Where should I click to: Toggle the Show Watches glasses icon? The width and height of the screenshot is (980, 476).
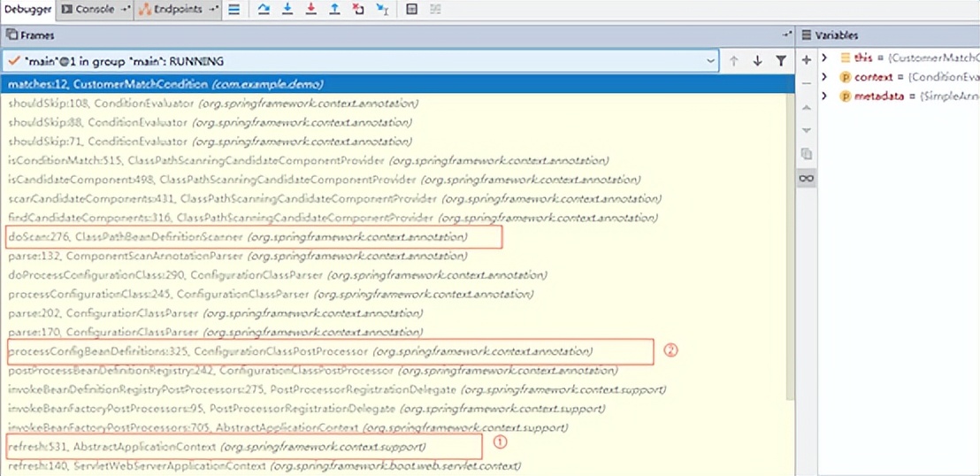click(807, 178)
